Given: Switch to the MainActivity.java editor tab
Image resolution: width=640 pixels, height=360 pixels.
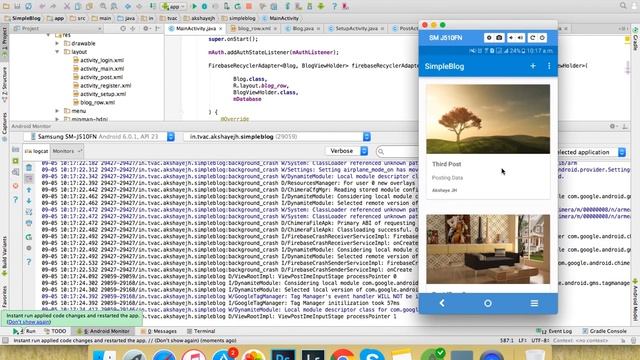Looking at the screenshot, I should [x=196, y=29].
